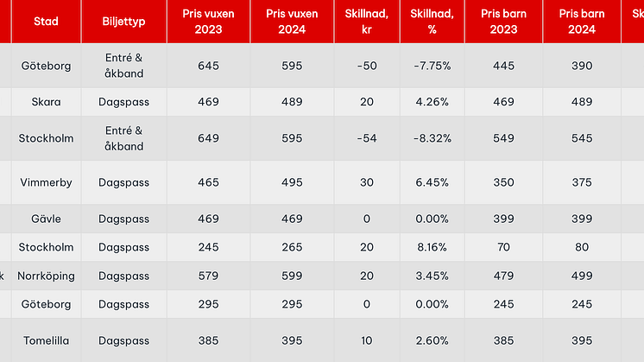
Task: Click the Pris barn 2023 header
Action: pos(503,21)
